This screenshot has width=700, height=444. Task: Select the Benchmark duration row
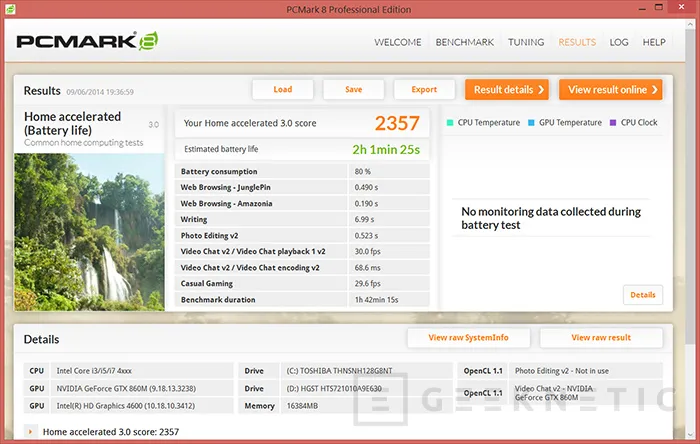(x=302, y=300)
